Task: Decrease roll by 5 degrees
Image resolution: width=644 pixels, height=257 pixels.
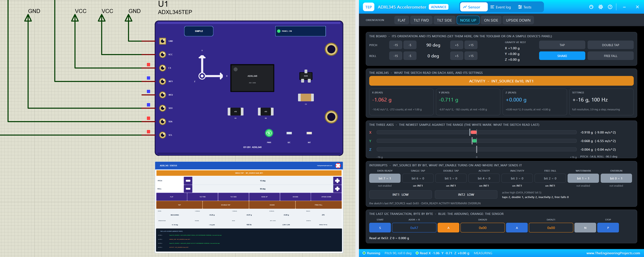Action: (410, 56)
